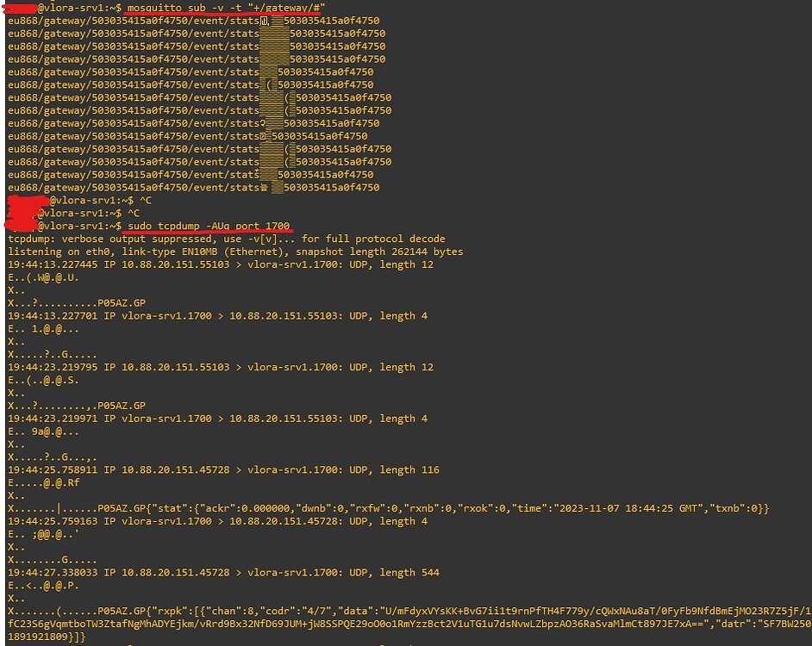This screenshot has width=812, height=646.
Task: Click the sudo tcpdump port 1700 command
Action: [209, 226]
